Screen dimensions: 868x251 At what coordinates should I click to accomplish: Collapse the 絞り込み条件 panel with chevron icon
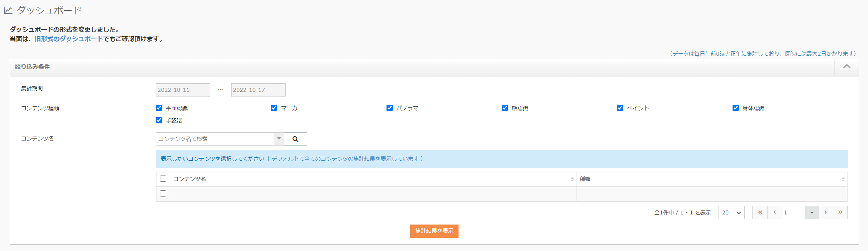tap(847, 67)
